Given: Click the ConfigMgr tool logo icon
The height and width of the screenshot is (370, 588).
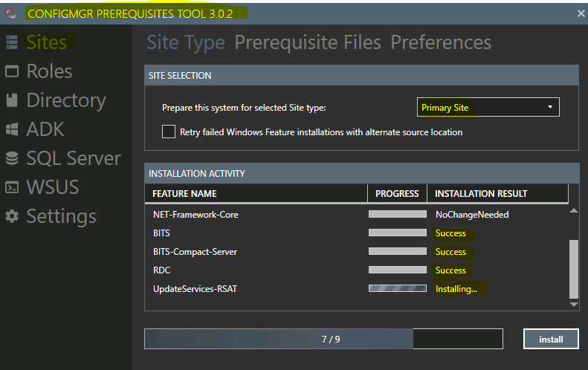Looking at the screenshot, I should coord(11,13).
